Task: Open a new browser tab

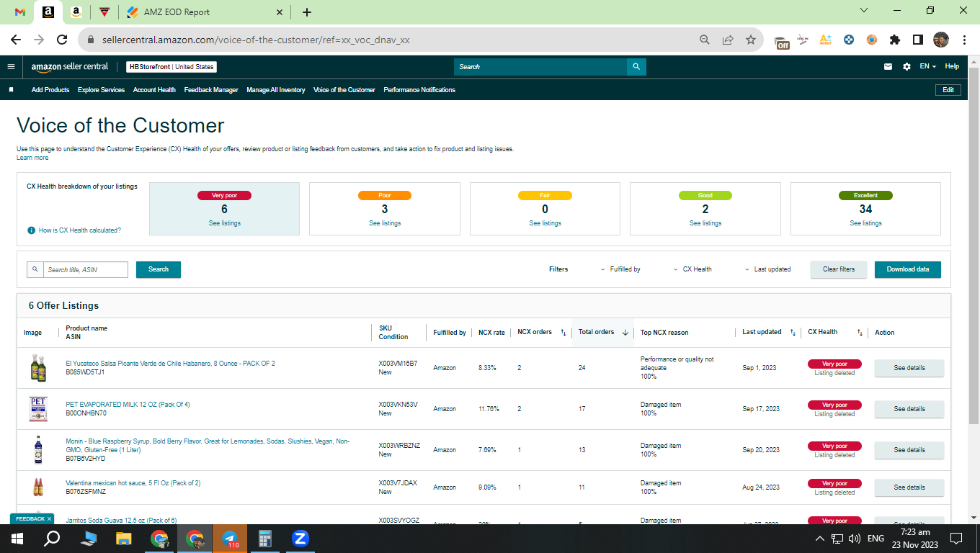Action: click(307, 12)
